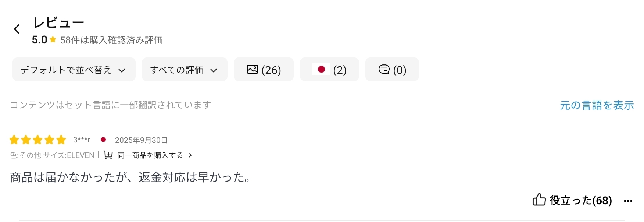Click the 58件は購入確認済み評価 text
Image resolution: width=644 pixels, height=222 pixels.
[111, 40]
